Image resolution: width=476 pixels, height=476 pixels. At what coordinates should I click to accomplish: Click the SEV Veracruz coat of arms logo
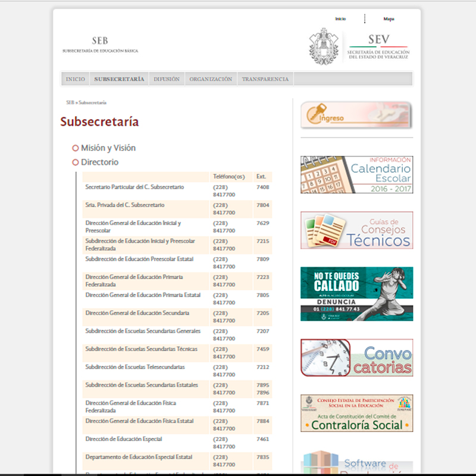coord(324,46)
